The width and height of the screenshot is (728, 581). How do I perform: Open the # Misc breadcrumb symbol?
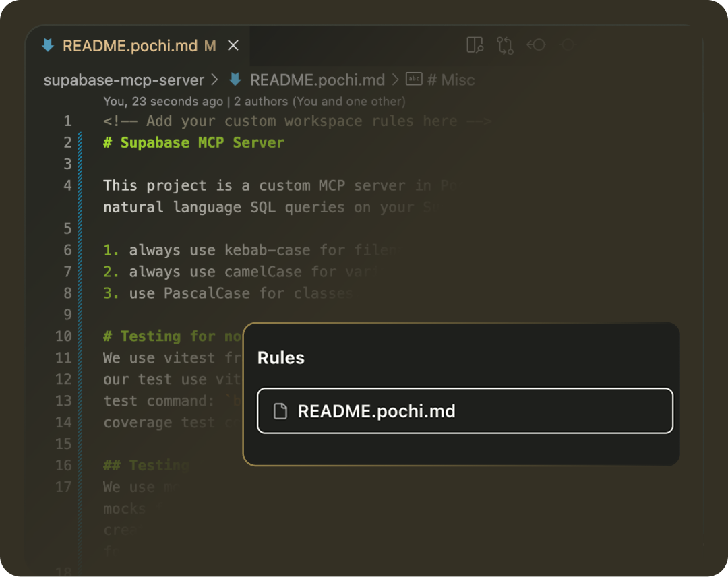[450, 80]
